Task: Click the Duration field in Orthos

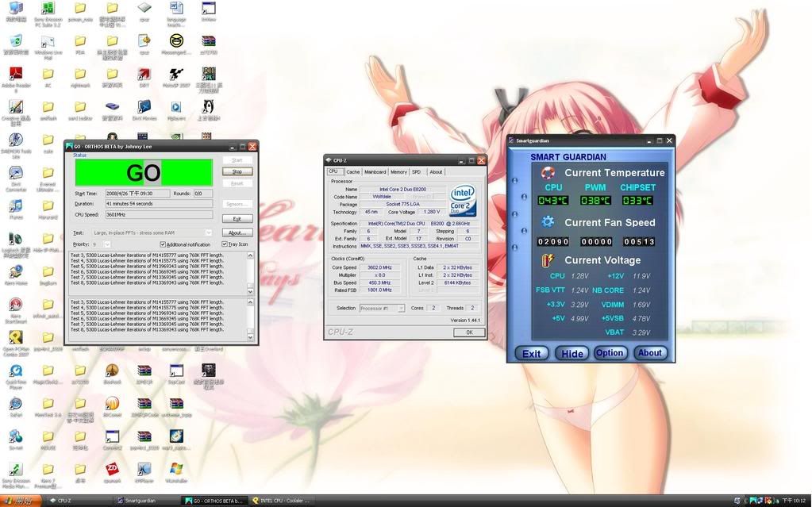Action: coord(159,204)
